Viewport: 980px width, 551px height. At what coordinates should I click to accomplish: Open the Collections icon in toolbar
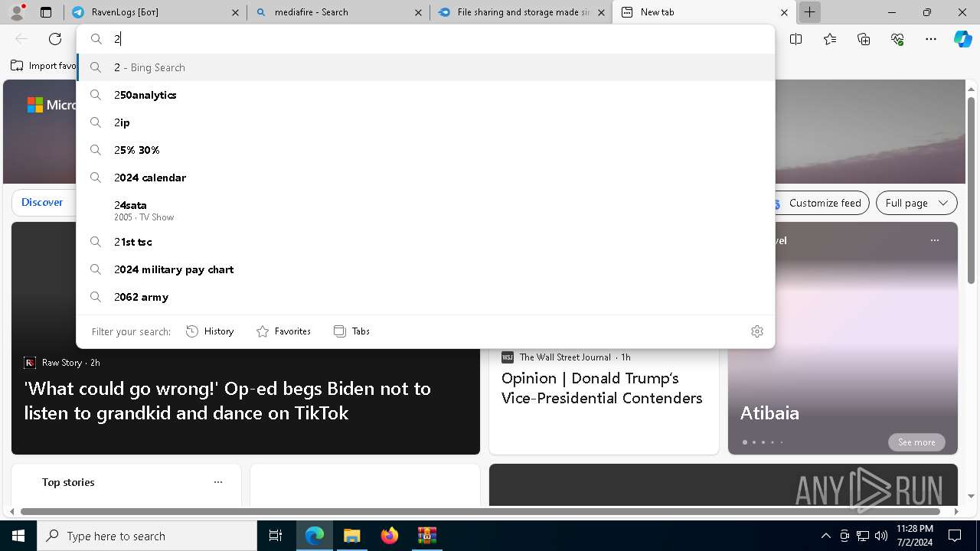click(864, 39)
